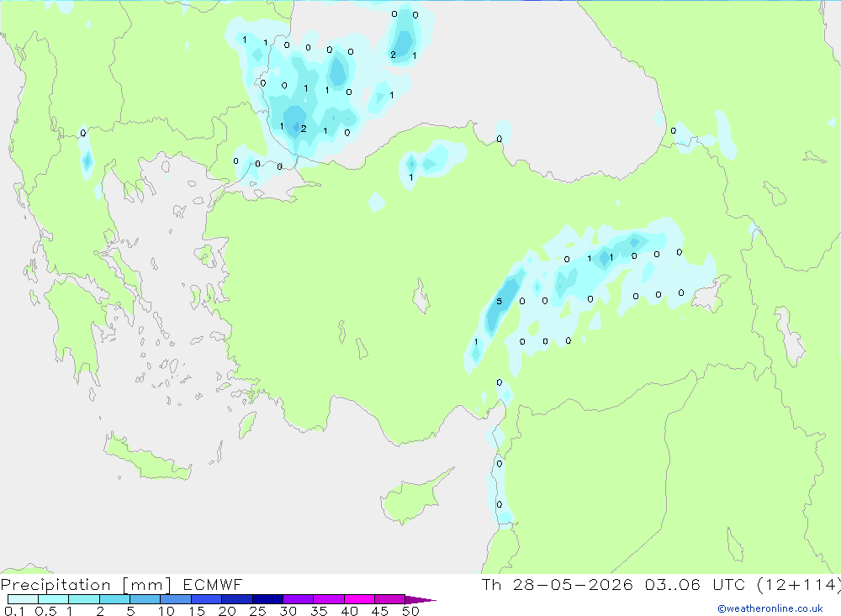The height and width of the screenshot is (616, 841).
Task: Click the '25' legend scale label
Action: (258, 611)
